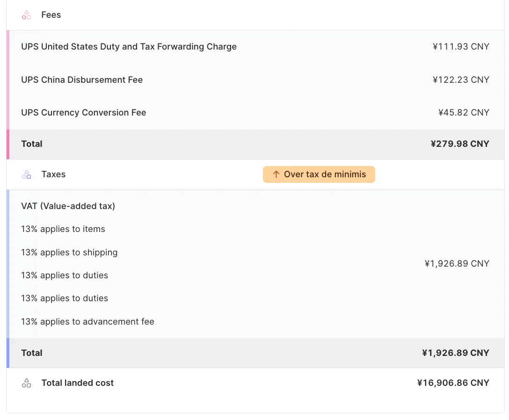
Task: Select the Fees section header
Action: (x=51, y=14)
